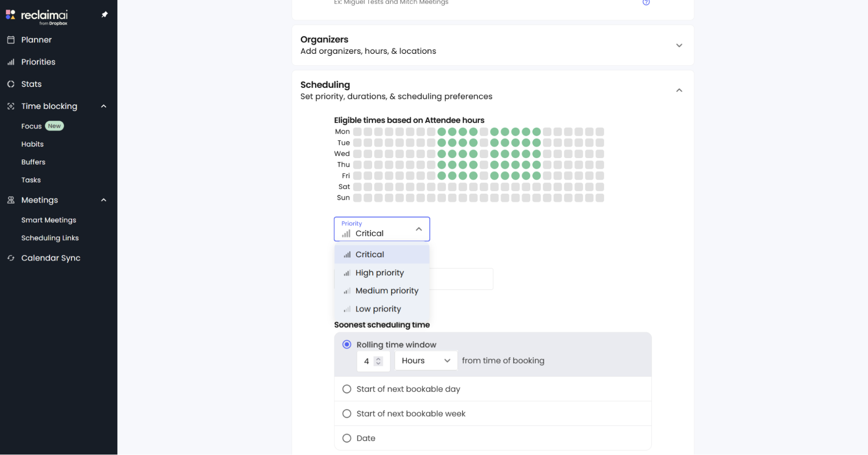The width and height of the screenshot is (868, 455).
Task: Pick Low priority in the dropdown
Action: (378, 309)
